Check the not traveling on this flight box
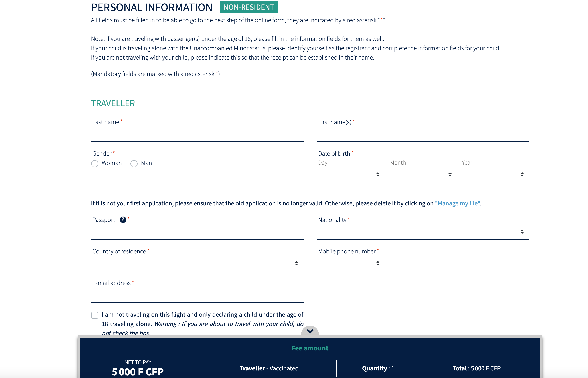The image size is (588, 378). [x=95, y=315]
